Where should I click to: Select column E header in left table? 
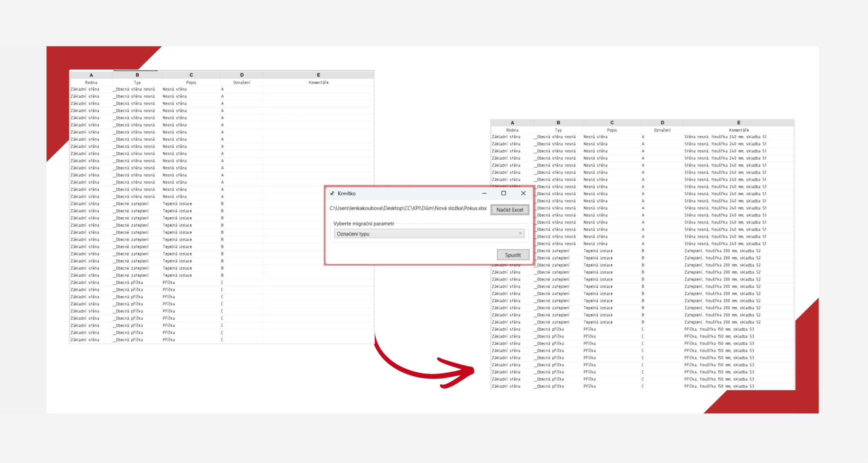click(318, 75)
